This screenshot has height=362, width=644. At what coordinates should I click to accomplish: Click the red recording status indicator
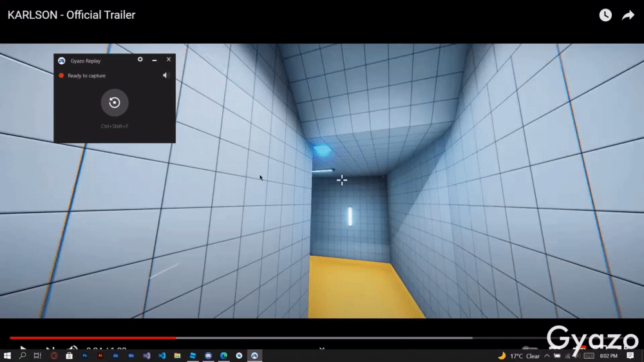tap(61, 75)
